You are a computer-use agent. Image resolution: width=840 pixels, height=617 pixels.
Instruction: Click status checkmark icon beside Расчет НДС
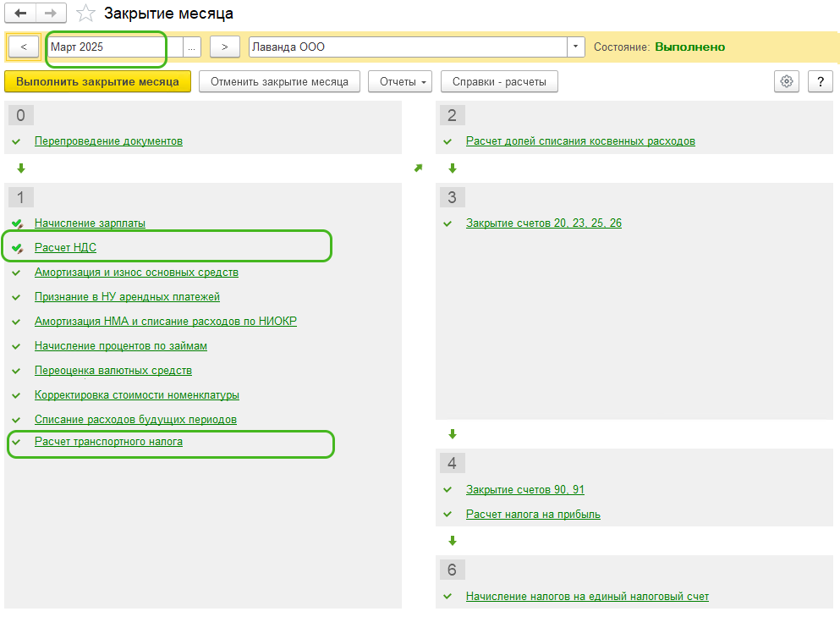pos(17,248)
